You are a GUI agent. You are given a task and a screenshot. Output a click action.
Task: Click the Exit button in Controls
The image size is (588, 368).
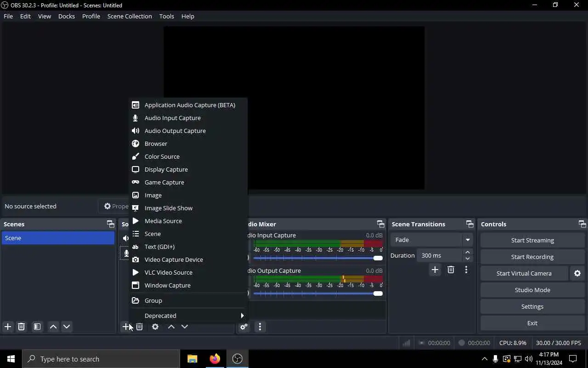pyautogui.click(x=532, y=323)
